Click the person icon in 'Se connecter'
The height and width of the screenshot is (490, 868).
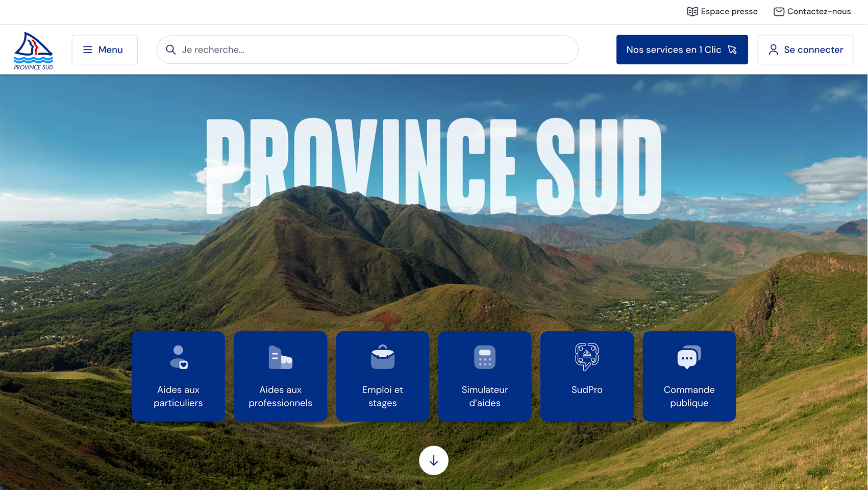tap(774, 50)
